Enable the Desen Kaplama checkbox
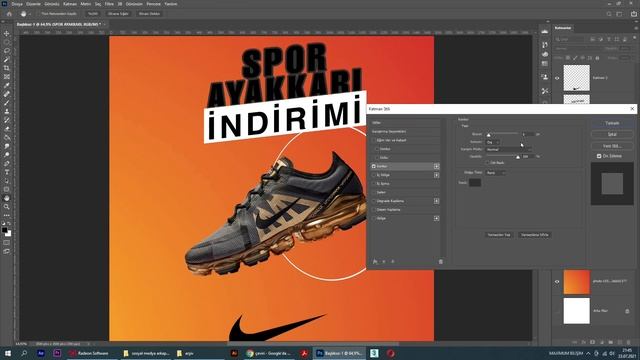 373,210
